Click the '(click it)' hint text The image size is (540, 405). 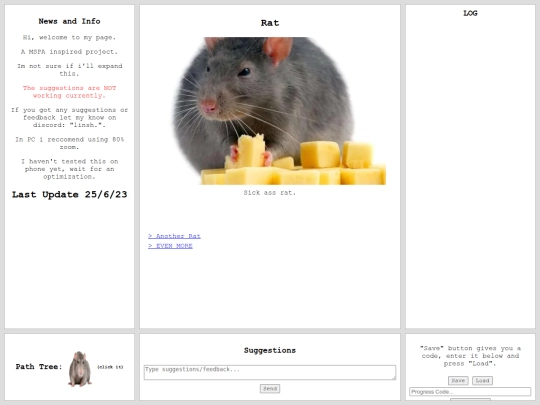tap(110, 367)
